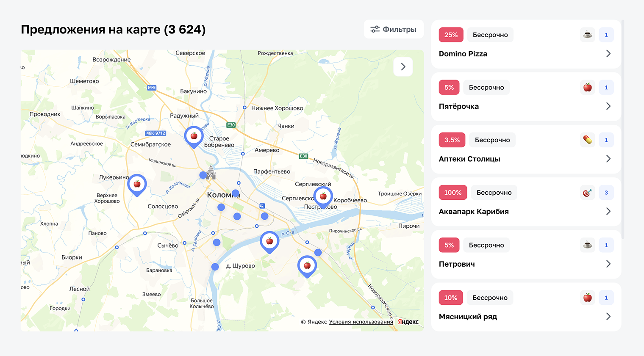Click the coffee cup icon for Петрович

pos(588,245)
